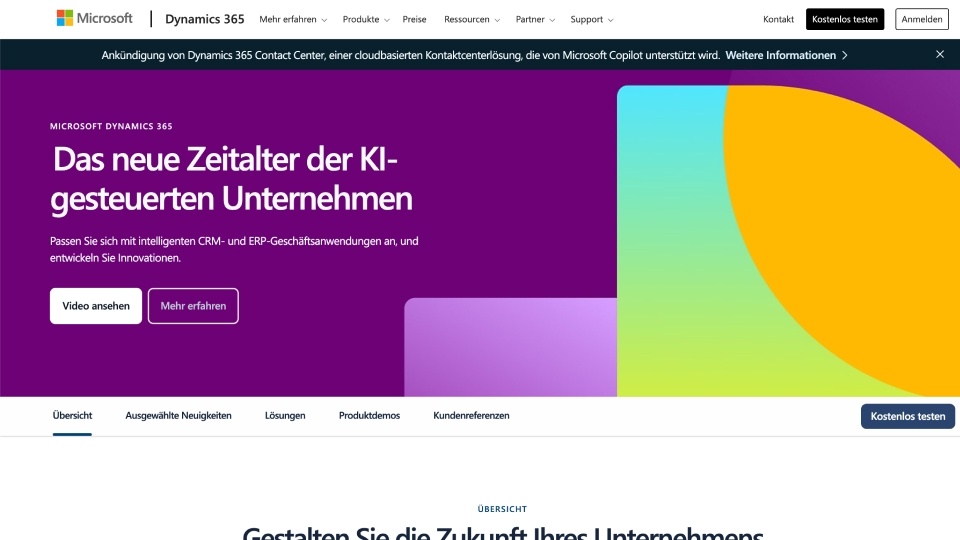Expand the Produkte dropdown menu
Image resolution: width=960 pixels, height=540 pixels.
(x=366, y=20)
